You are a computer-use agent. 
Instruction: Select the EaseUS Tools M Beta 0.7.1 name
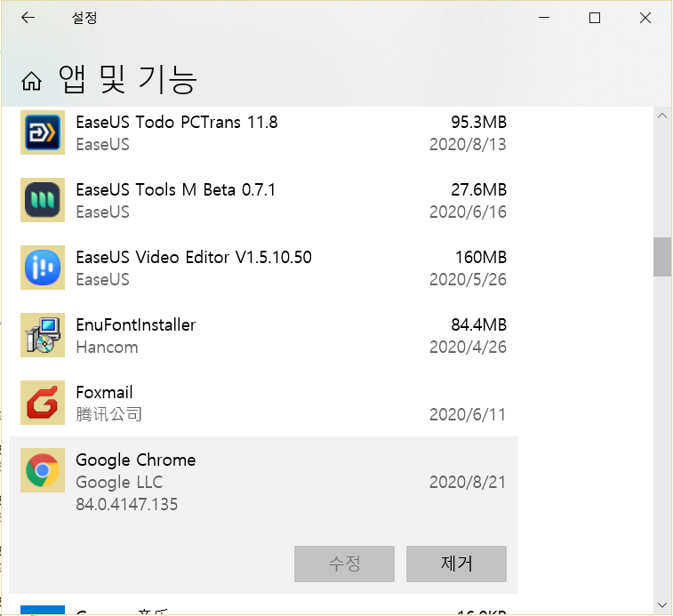click(176, 189)
